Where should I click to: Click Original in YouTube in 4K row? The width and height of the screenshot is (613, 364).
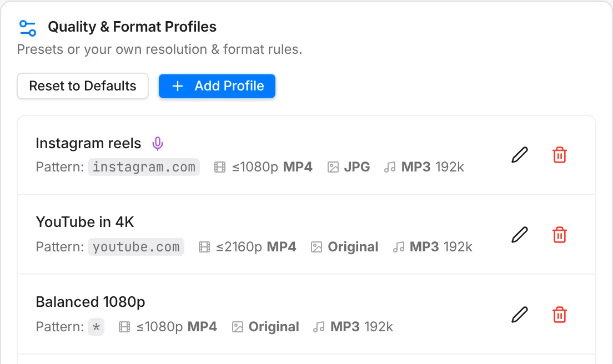[353, 247]
